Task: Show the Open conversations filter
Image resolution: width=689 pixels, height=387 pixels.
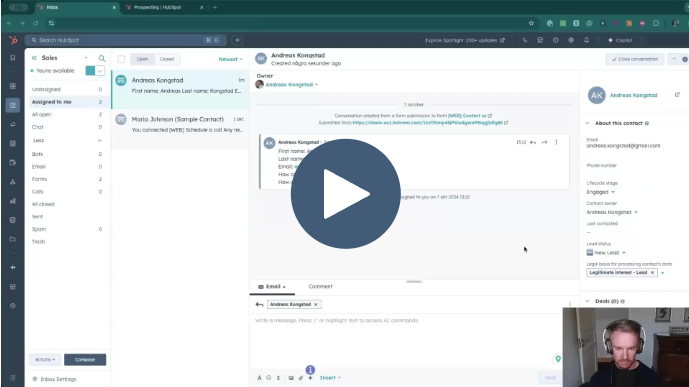Action: (142, 59)
